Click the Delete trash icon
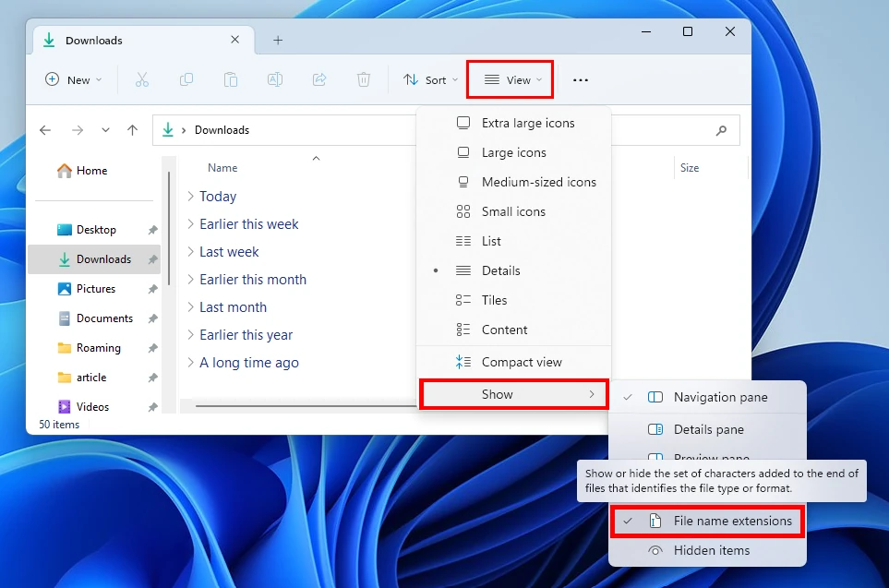The height and width of the screenshot is (588, 889). click(x=363, y=79)
